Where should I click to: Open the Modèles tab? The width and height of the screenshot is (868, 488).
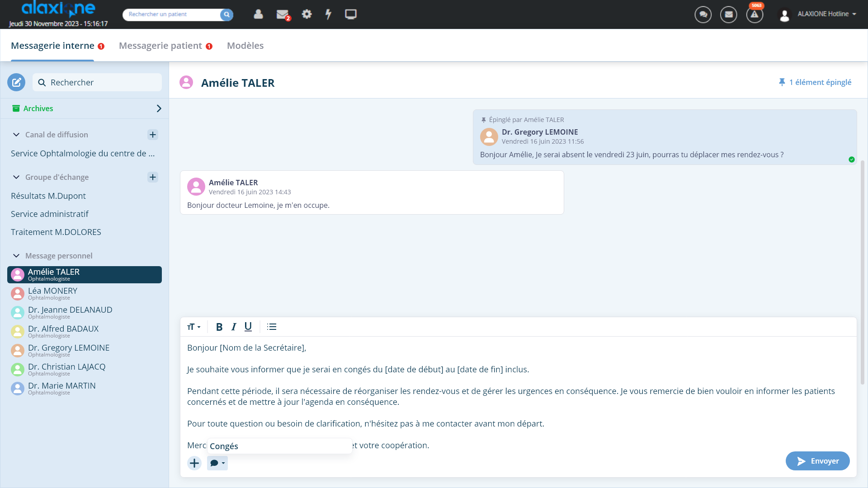tap(245, 46)
